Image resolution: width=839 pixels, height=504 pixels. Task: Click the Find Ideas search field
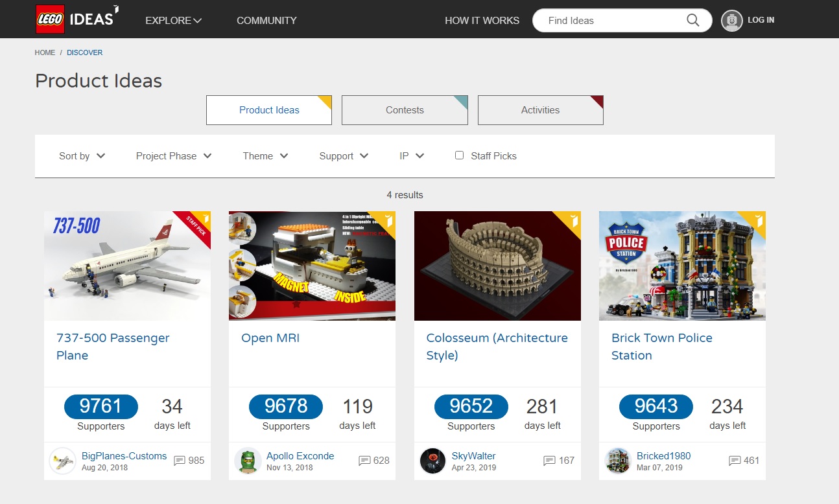click(609, 20)
